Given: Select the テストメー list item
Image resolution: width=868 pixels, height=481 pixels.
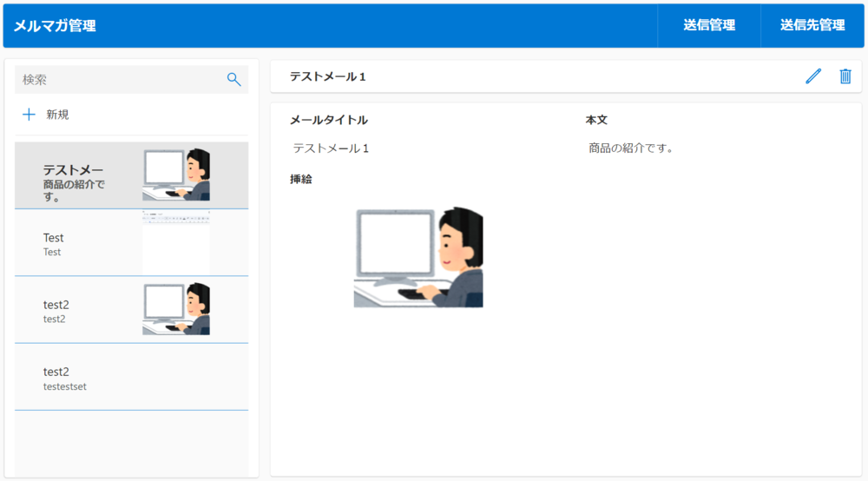Looking at the screenshot, I should (x=131, y=175).
